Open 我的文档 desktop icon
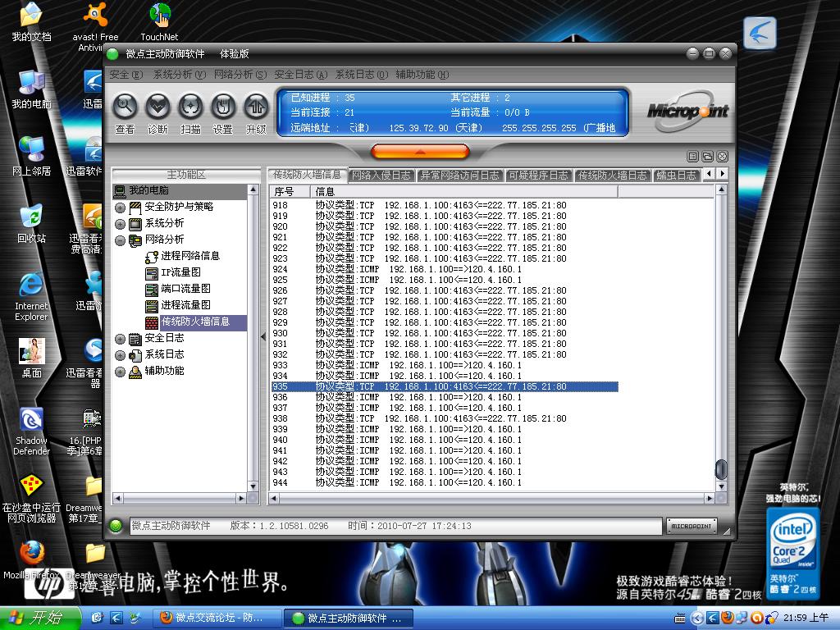 click(31, 22)
